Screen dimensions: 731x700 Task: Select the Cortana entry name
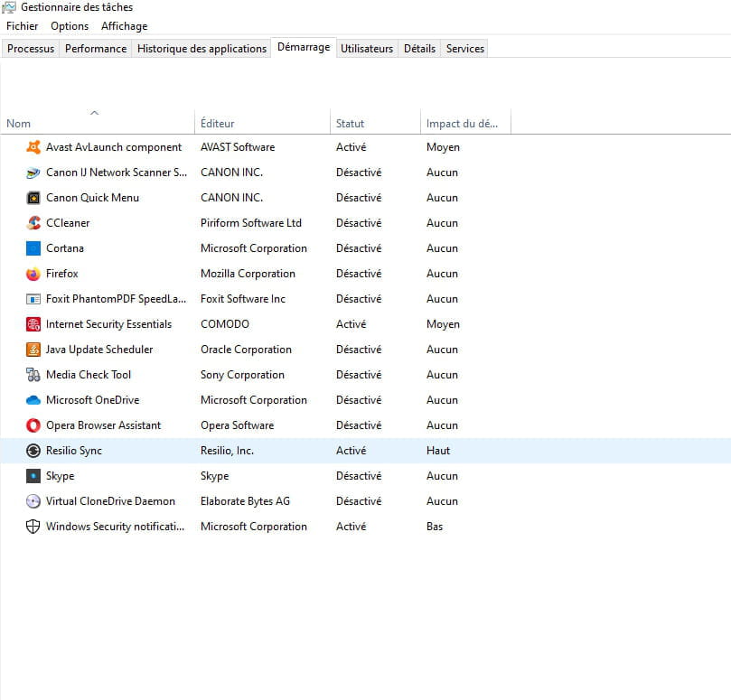point(65,248)
